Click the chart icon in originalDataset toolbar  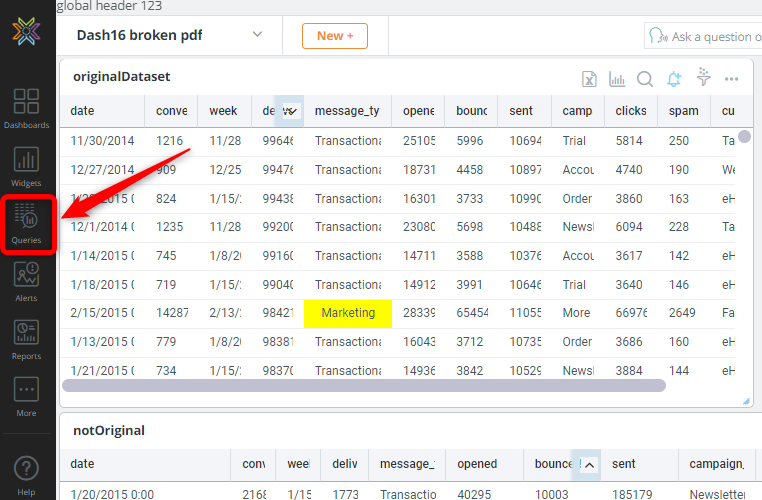click(617, 79)
